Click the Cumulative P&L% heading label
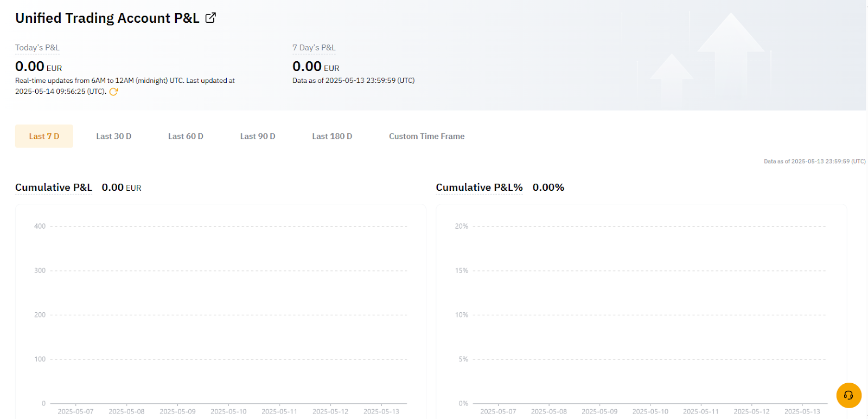868x419 pixels. (479, 188)
